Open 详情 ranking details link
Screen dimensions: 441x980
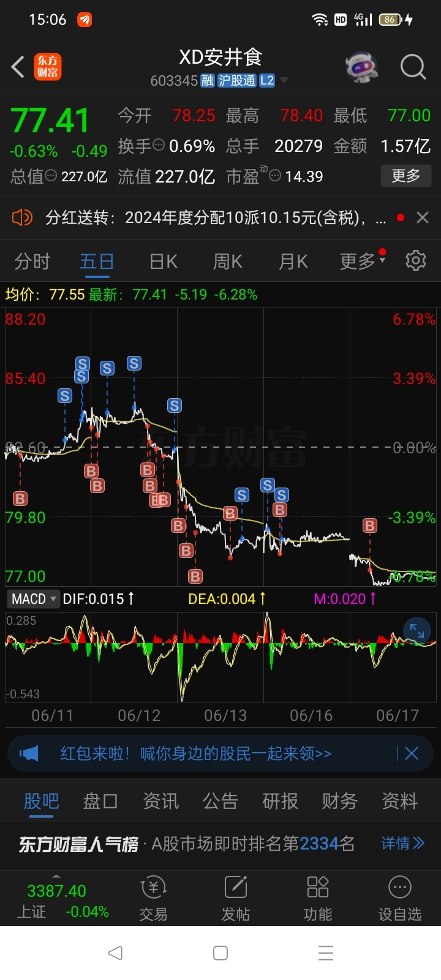402,843
